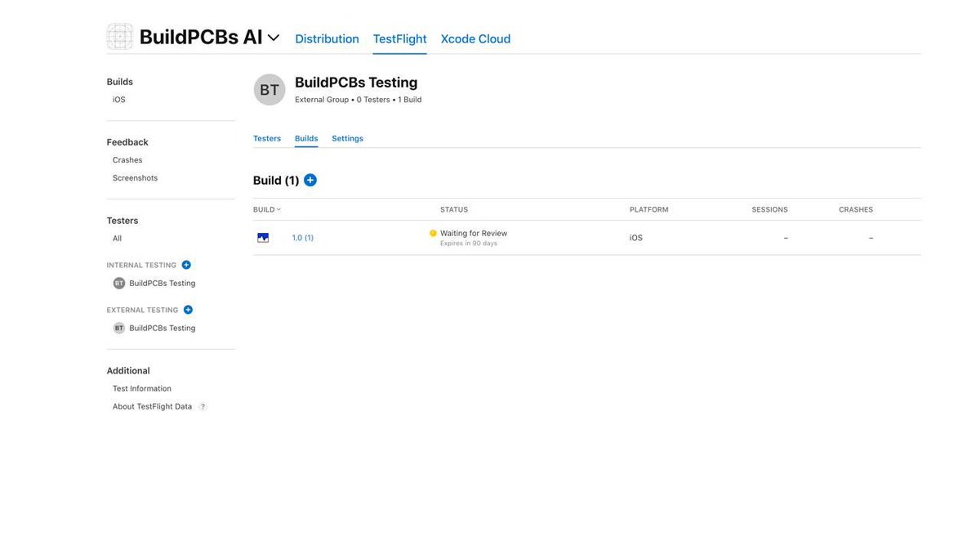Sort by the BUILD column header
Screen dimensions: 980x555
point(266,209)
